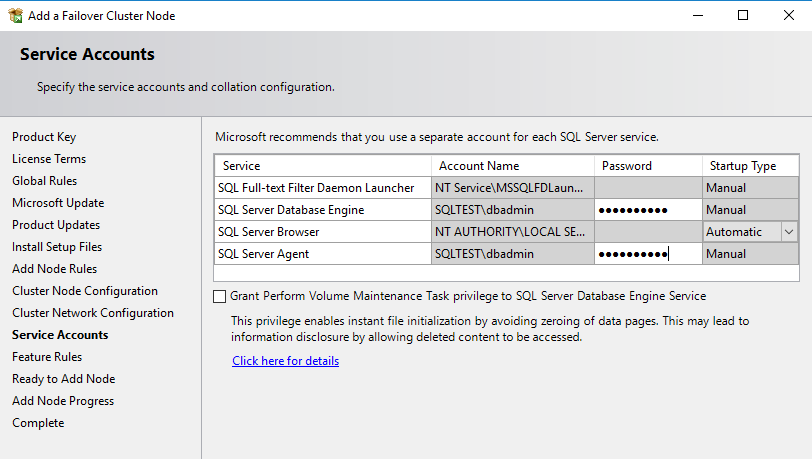Go to Product Updates step
This screenshot has width=812, height=459.
(56, 225)
